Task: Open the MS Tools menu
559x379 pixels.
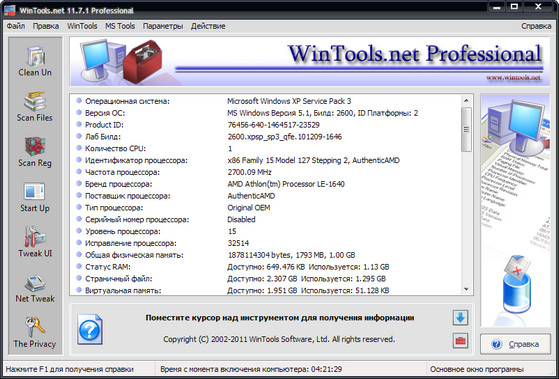Action: click(x=120, y=26)
